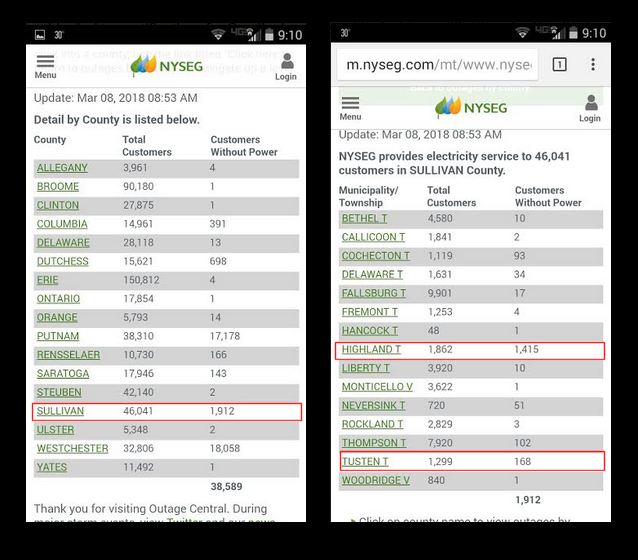Image resolution: width=638 pixels, height=560 pixels.
Task: Tap the Login person icon in left phone
Action: click(287, 61)
